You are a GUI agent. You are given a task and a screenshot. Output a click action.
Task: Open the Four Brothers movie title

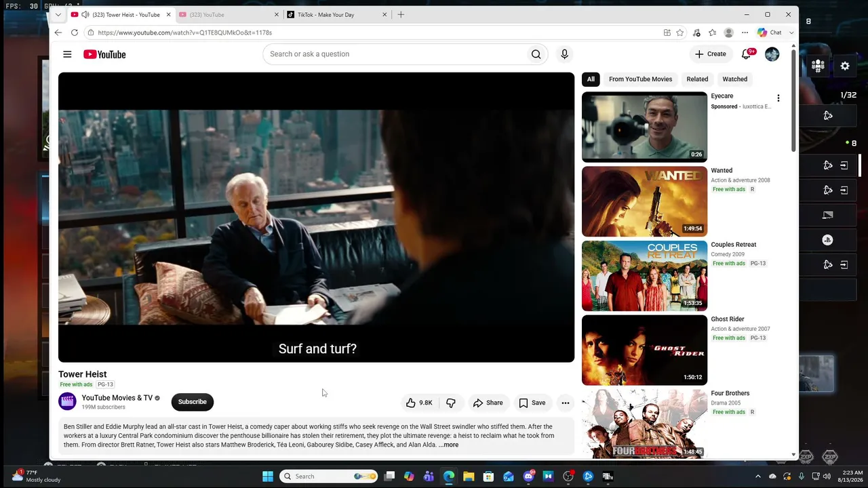point(730,393)
